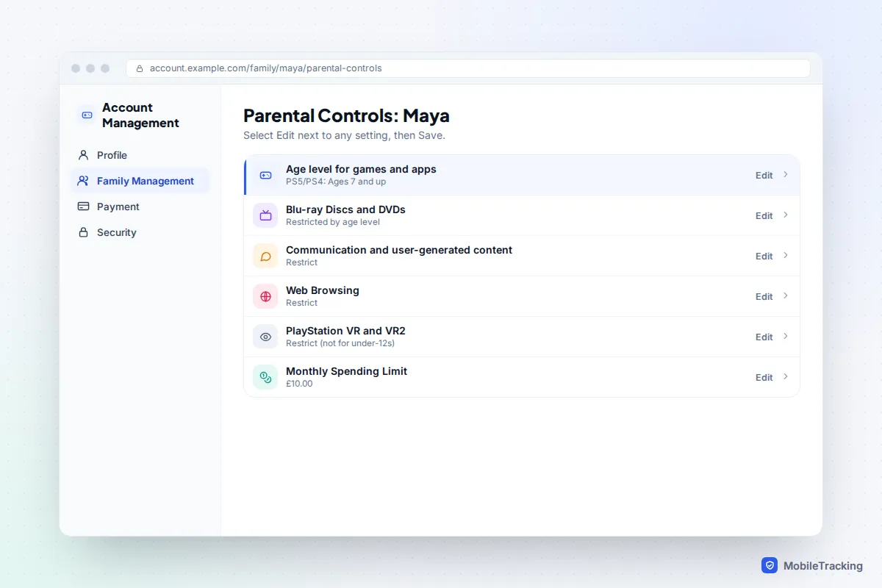Click the Account Management controller logo icon
The height and width of the screenshot is (588, 882).
tap(87, 115)
